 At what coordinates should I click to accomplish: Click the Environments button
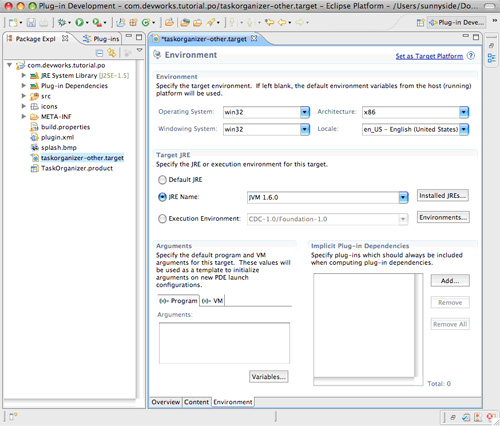tap(443, 217)
